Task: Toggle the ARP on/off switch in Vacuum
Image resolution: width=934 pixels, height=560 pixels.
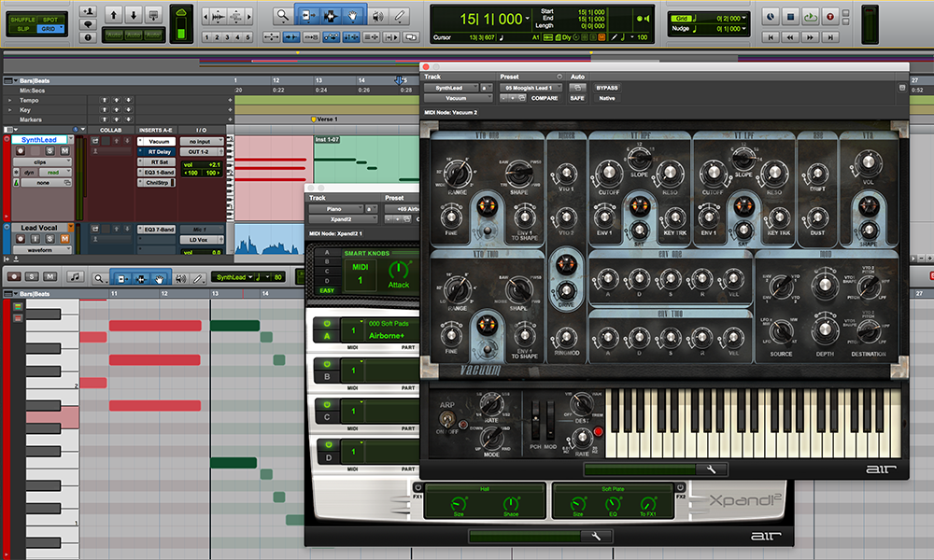Action: coord(447,419)
